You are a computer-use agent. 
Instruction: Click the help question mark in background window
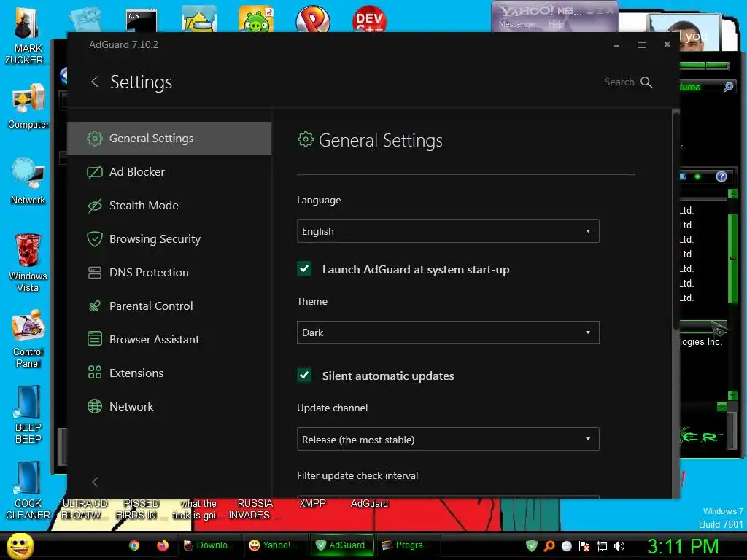click(721, 176)
